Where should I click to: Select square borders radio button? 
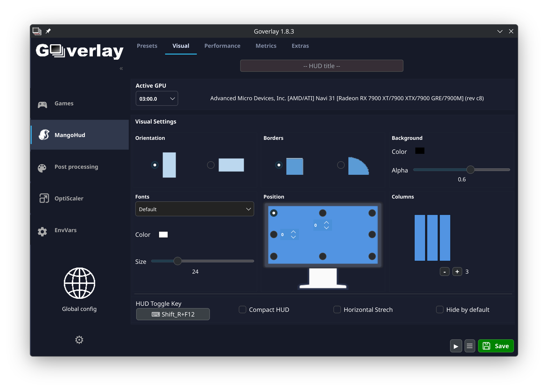pos(279,165)
